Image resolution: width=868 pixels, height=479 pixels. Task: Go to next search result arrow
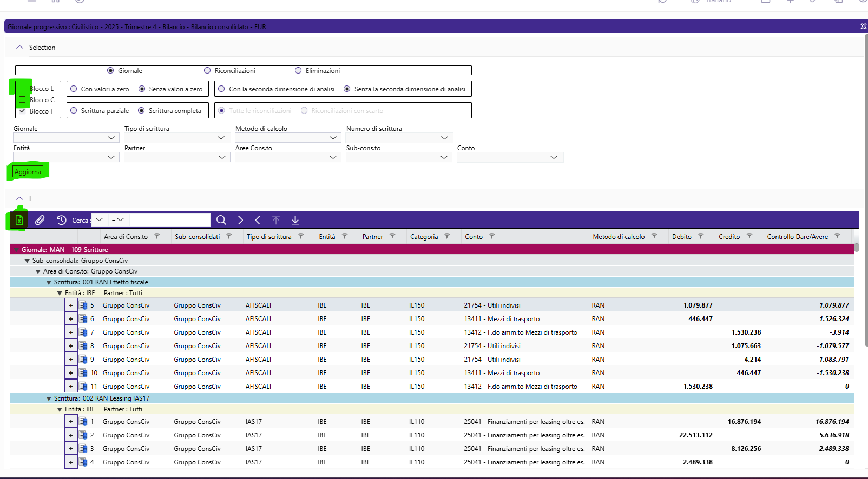pos(240,220)
